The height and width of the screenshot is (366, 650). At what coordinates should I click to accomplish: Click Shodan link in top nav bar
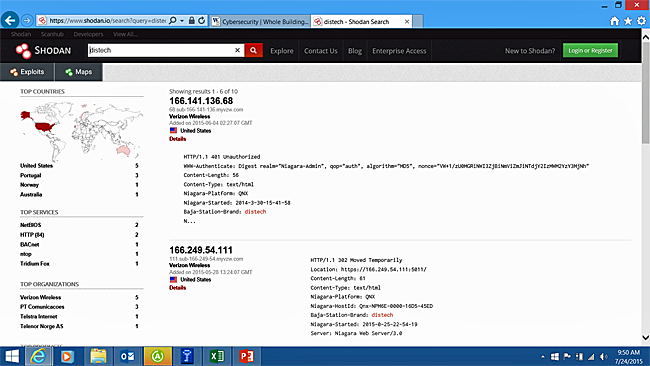click(x=21, y=34)
